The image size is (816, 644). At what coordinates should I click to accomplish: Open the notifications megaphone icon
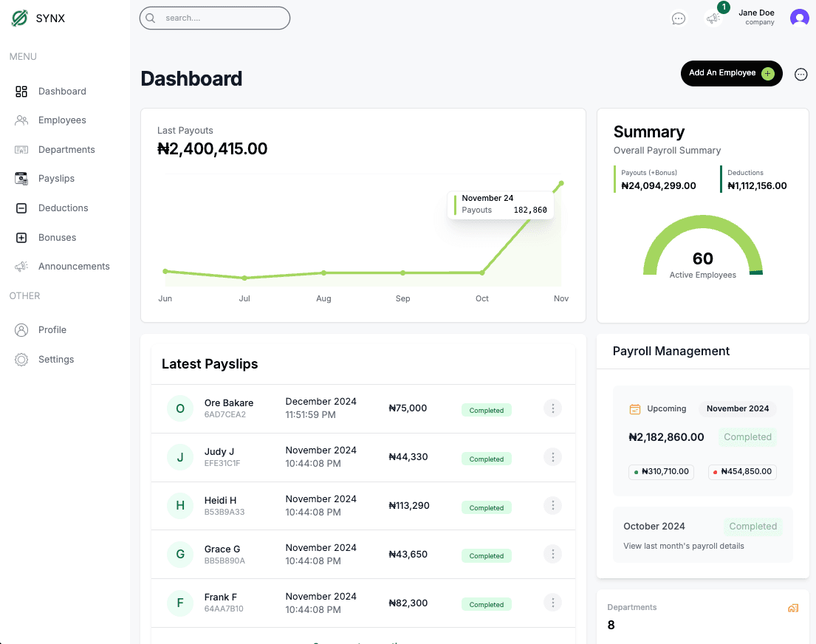(713, 18)
